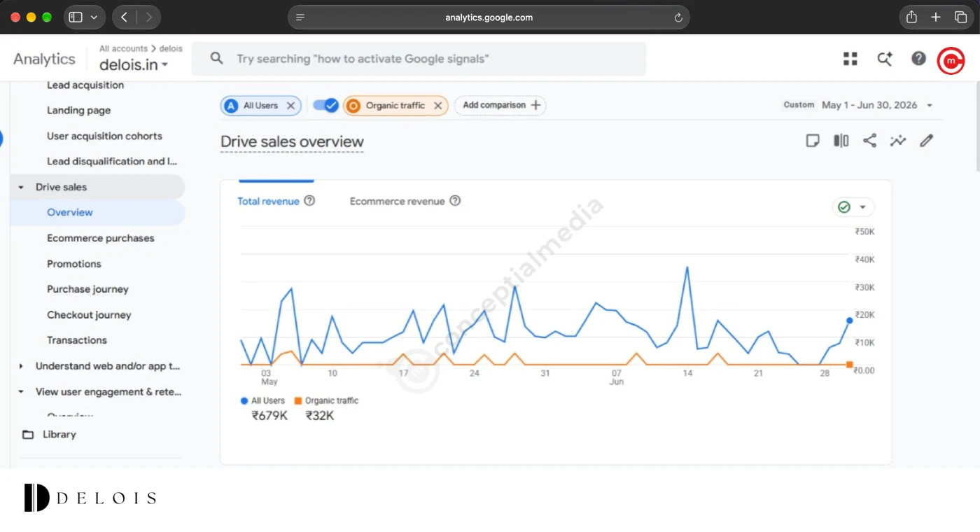
Task: Open a new Safari tab
Action: (x=936, y=17)
